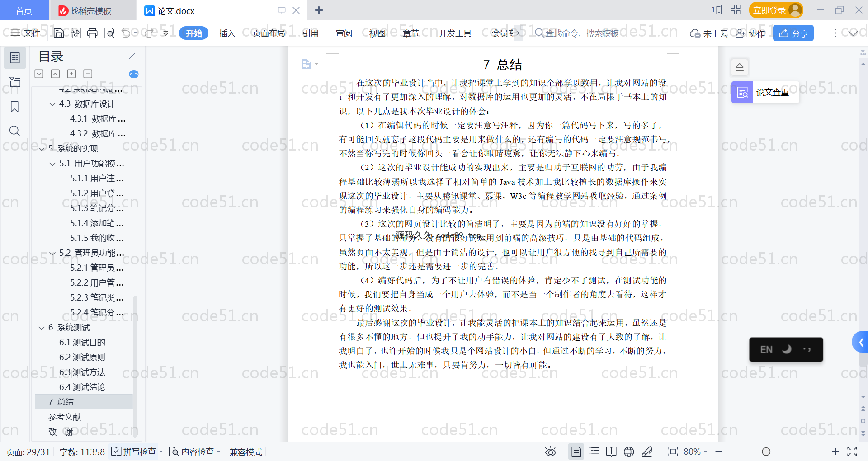868x461 pixels.
Task: Click the export to PDF icon
Action: (76, 33)
